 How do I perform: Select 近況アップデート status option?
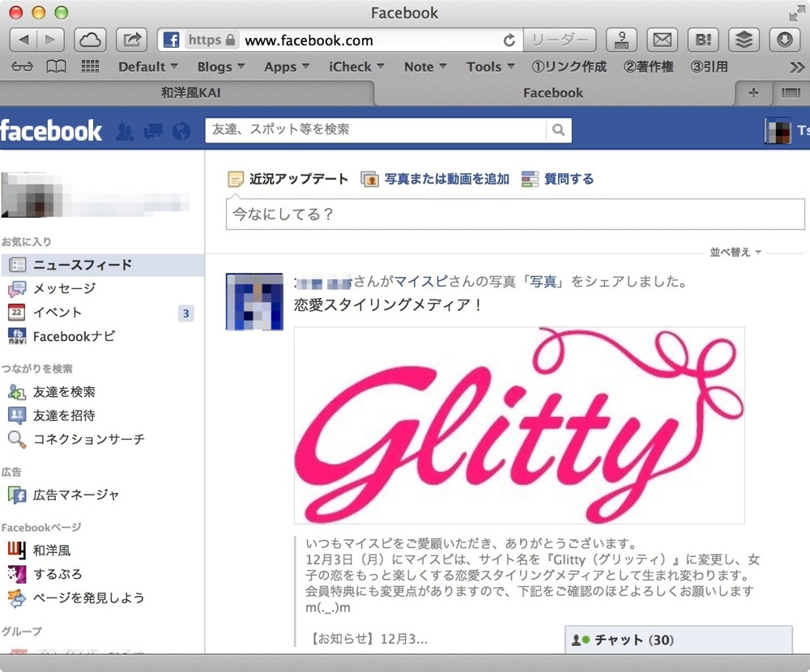point(288,179)
